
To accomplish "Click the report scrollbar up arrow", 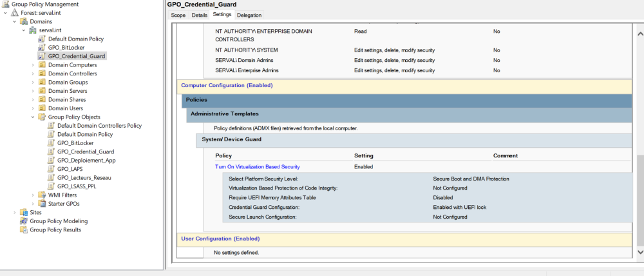I will (639, 33).
